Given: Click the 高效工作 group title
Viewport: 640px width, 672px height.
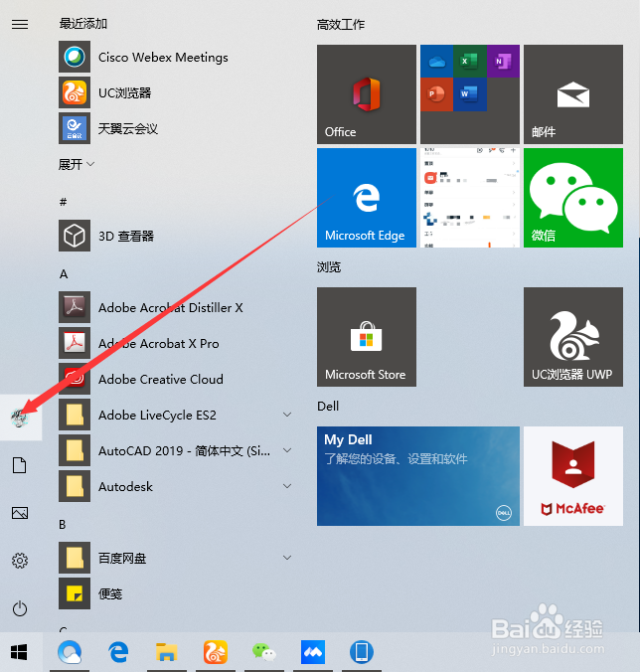Looking at the screenshot, I should 341,25.
